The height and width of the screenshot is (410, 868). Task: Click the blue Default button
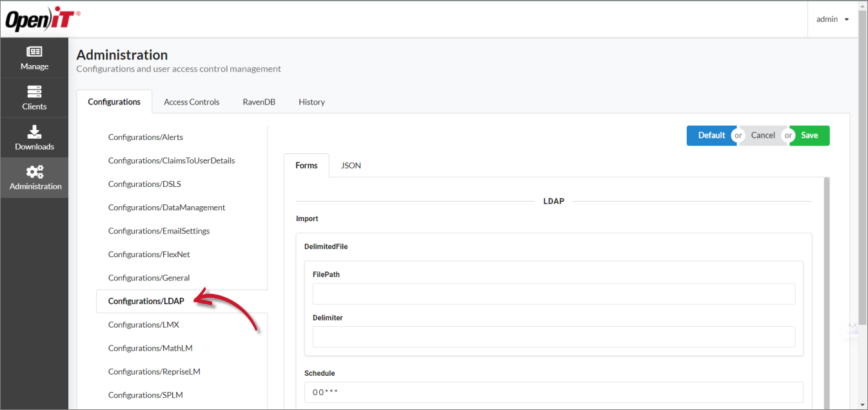[711, 135]
